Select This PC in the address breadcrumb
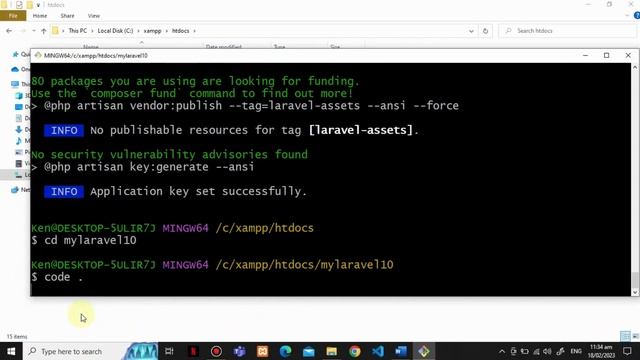 [78, 31]
